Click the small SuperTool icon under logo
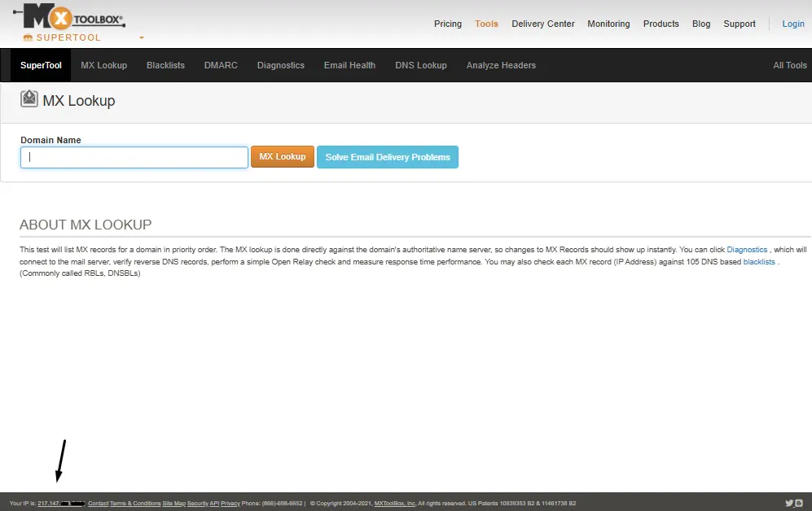This screenshot has height=511, width=812. pyautogui.click(x=28, y=37)
